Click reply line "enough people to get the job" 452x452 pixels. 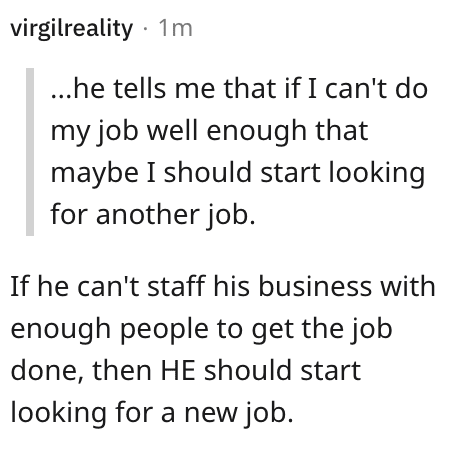[201, 330]
